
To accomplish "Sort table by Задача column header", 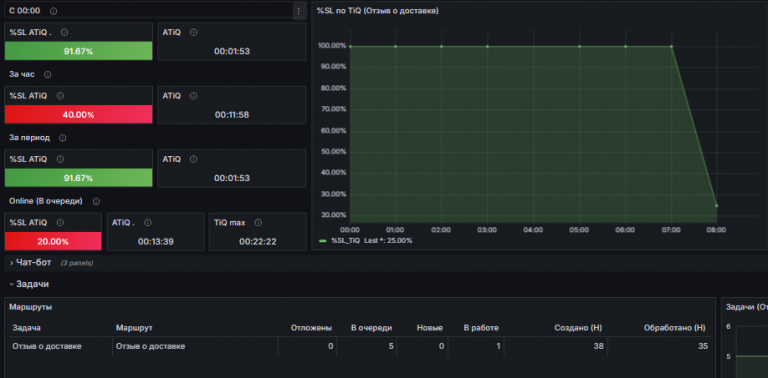I will (x=26, y=328).
